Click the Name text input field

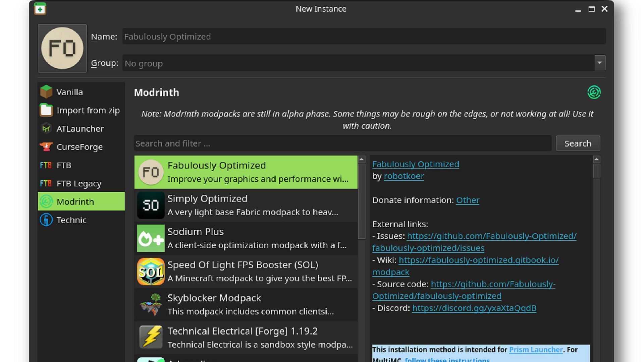(363, 36)
